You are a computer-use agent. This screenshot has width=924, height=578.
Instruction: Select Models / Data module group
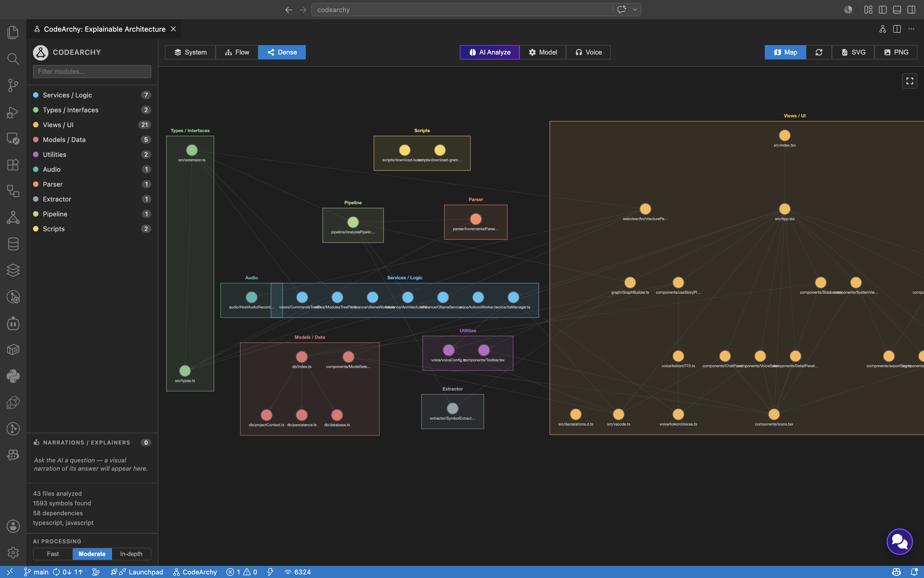pyautogui.click(x=92, y=140)
